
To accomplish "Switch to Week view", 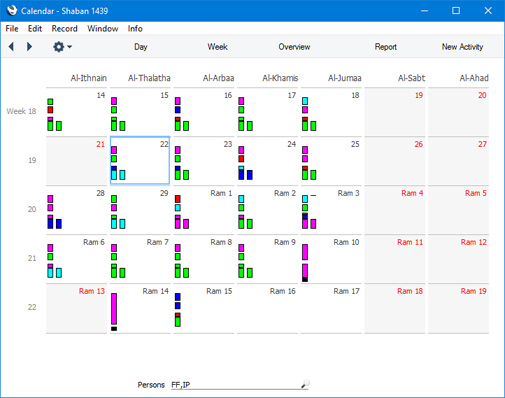I will coord(217,47).
